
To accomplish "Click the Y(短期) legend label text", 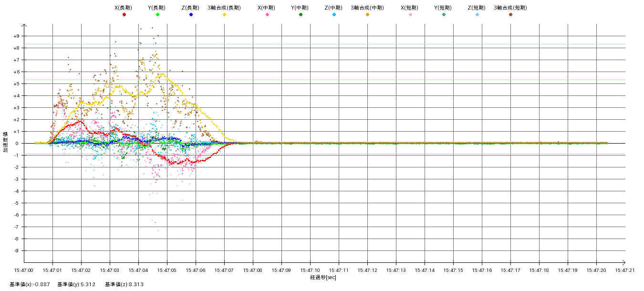I will point(443,8).
